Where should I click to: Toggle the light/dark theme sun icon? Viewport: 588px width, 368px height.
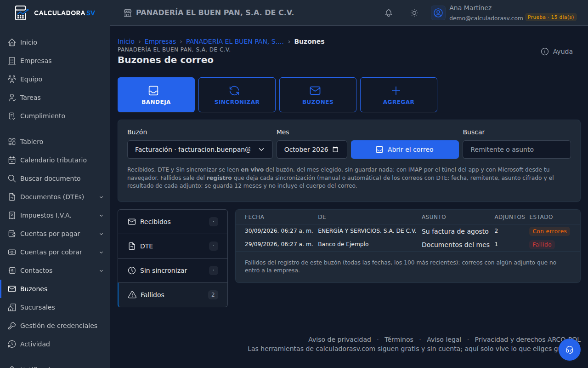click(414, 13)
